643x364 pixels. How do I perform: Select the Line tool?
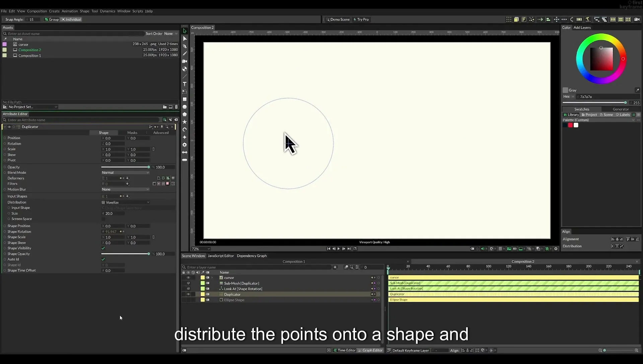pyautogui.click(x=185, y=77)
